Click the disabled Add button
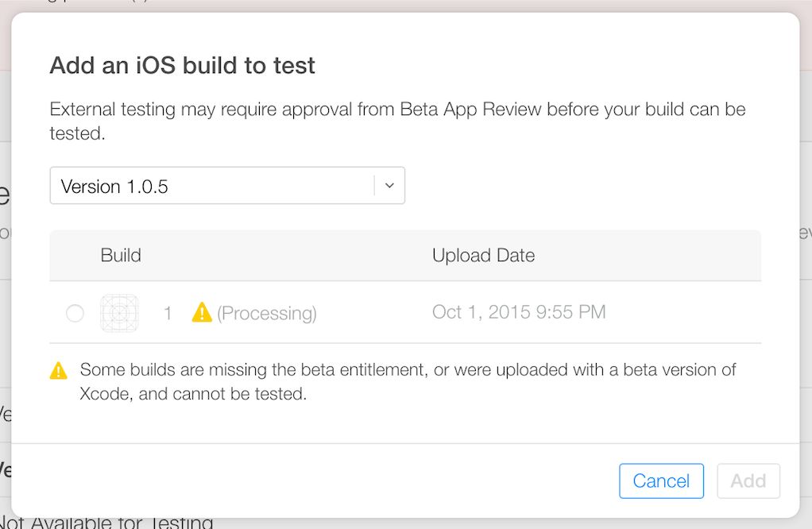Viewport: 812px width, 529px height. tap(748, 481)
